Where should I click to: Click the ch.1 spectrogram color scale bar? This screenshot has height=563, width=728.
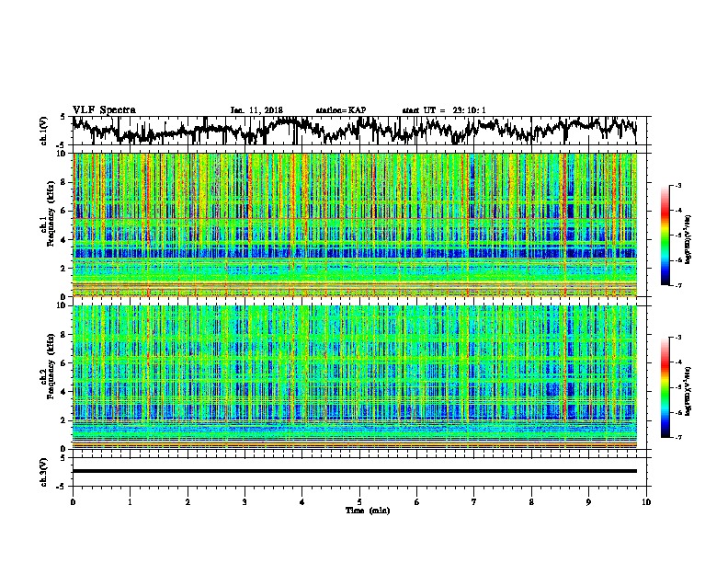(x=665, y=236)
